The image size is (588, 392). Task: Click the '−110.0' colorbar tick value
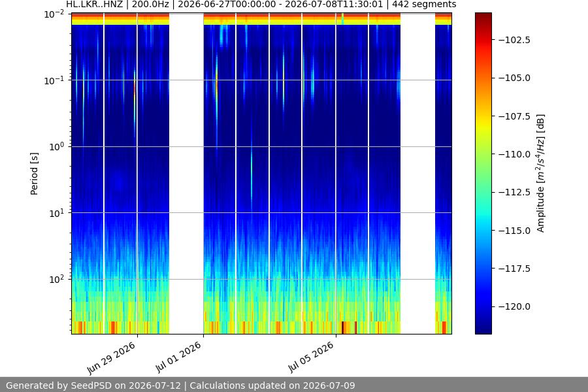point(514,154)
